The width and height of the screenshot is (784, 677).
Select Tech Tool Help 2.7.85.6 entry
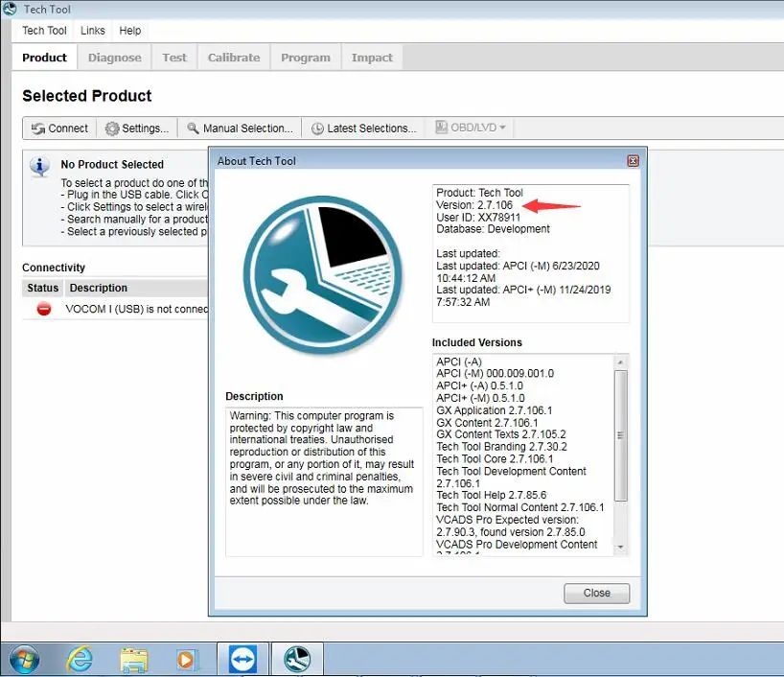coord(491,495)
